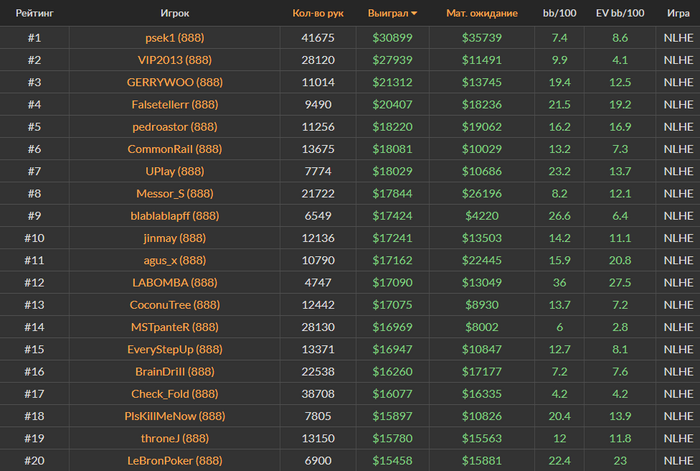Sort table by Выиграл column header
The height and width of the screenshot is (471, 700).
(x=392, y=13)
